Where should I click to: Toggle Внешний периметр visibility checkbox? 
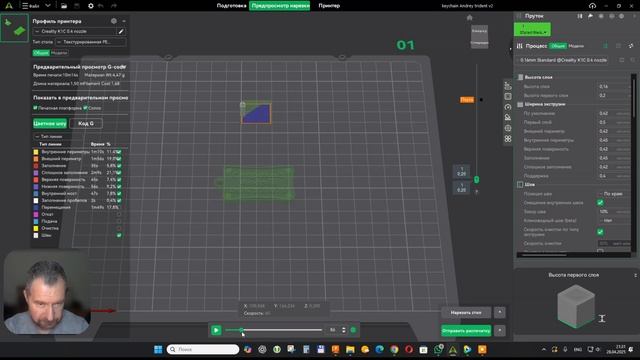coord(119,159)
